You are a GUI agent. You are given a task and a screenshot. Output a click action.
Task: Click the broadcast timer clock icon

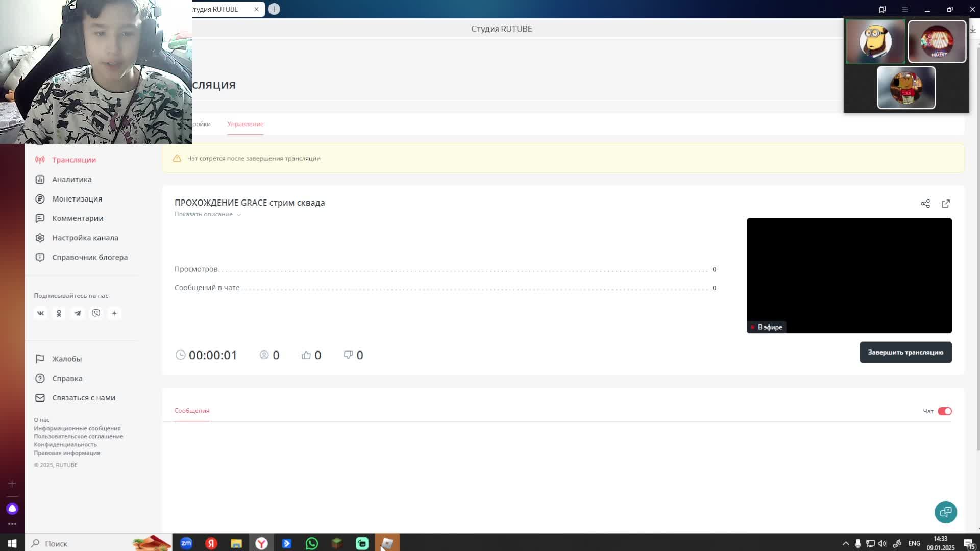[180, 355]
